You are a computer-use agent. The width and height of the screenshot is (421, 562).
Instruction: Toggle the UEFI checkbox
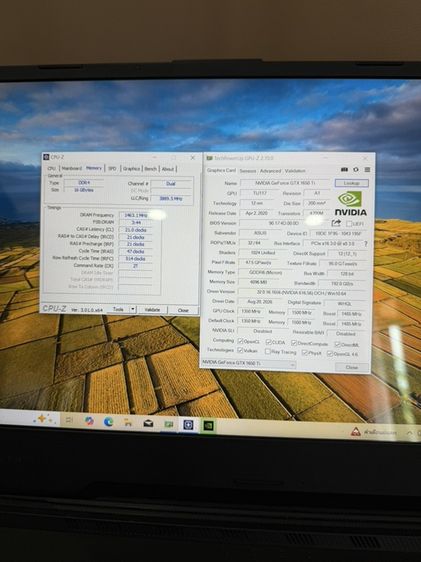[x=349, y=224]
